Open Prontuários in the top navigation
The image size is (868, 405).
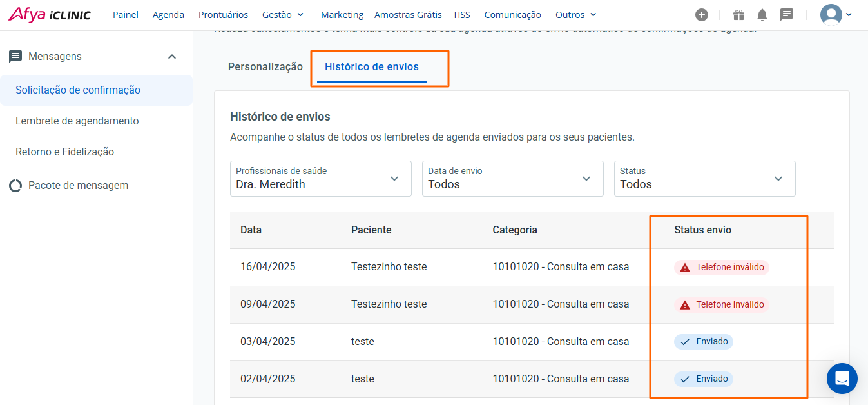223,15
